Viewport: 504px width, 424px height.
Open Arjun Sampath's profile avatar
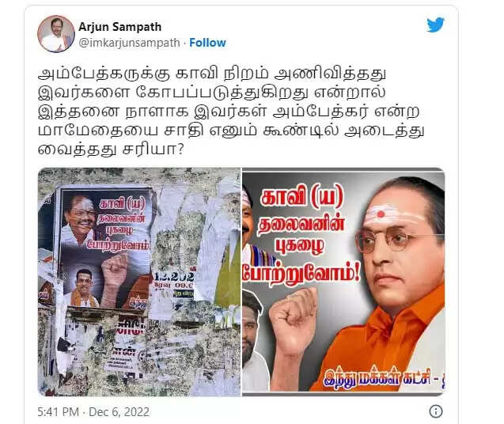click(x=56, y=34)
